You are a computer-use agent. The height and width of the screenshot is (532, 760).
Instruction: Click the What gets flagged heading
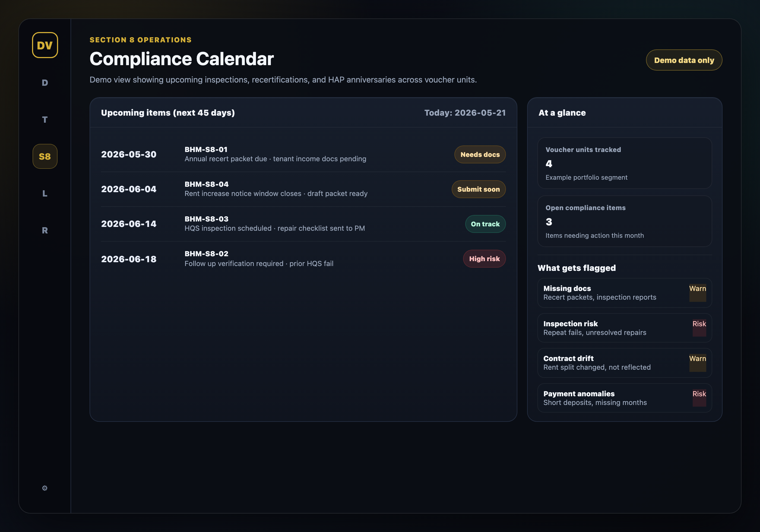577,268
